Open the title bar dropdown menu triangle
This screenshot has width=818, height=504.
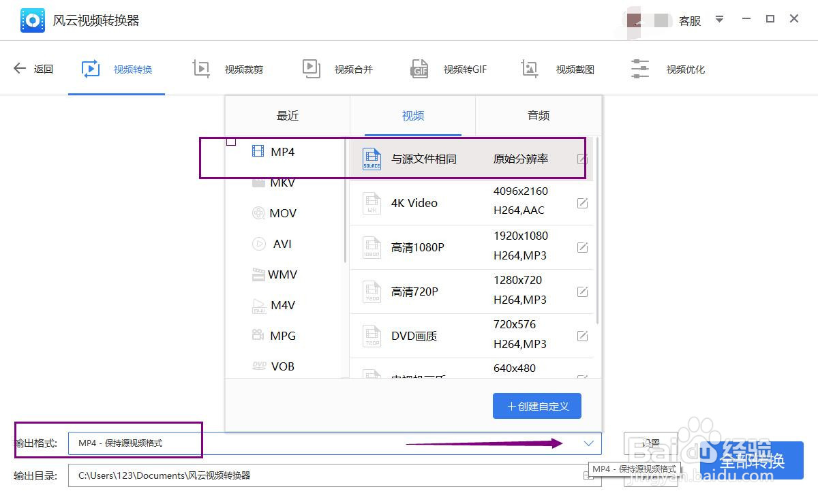(719, 20)
